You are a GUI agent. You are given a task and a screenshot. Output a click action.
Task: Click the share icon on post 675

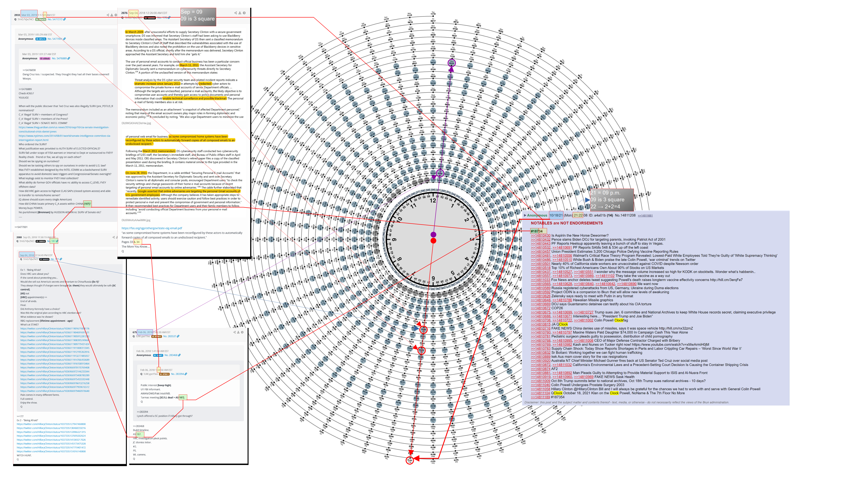click(x=234, y=332)
